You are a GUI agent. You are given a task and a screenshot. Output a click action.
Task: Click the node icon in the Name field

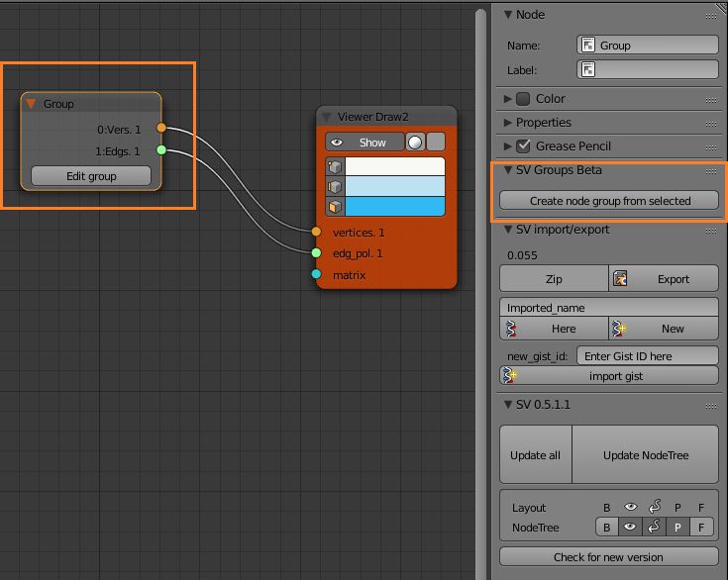pyautogui.click(x=588, y=45)
